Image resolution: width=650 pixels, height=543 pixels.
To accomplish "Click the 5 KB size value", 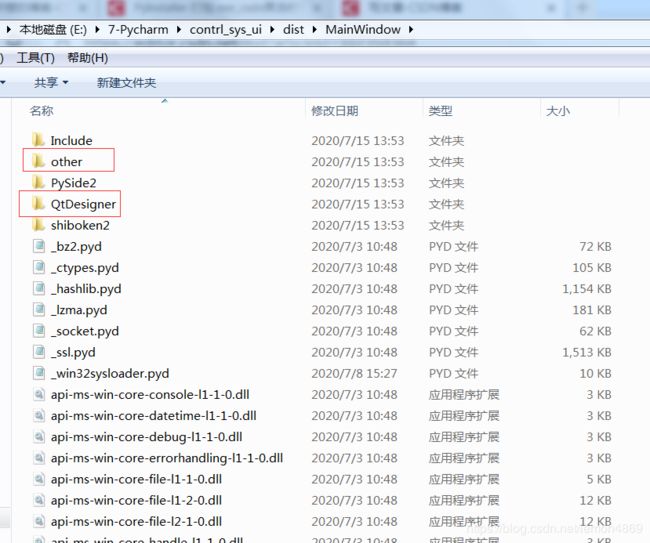I will [599, 479].
